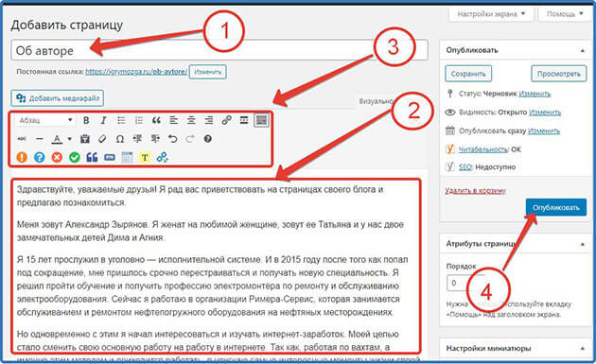
Task: Insert the green checkmark block
Action: tap(75, 157)
